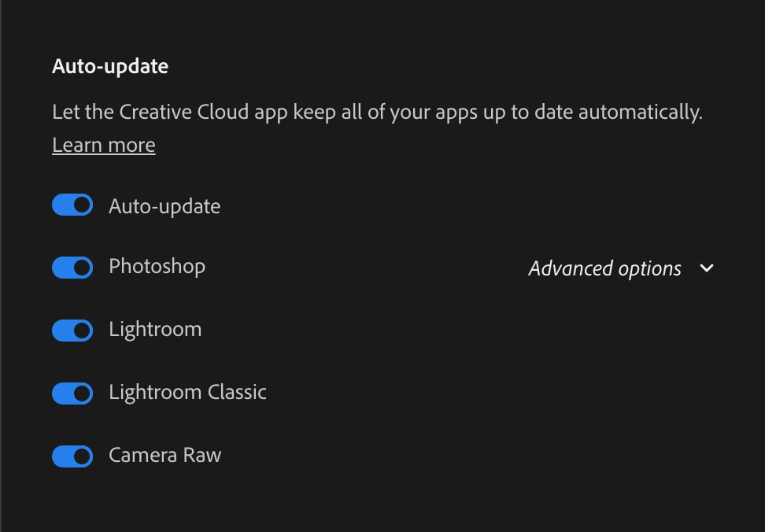Turn off the main Auto-update switch

pyautogui.click(x=72, y=205)
